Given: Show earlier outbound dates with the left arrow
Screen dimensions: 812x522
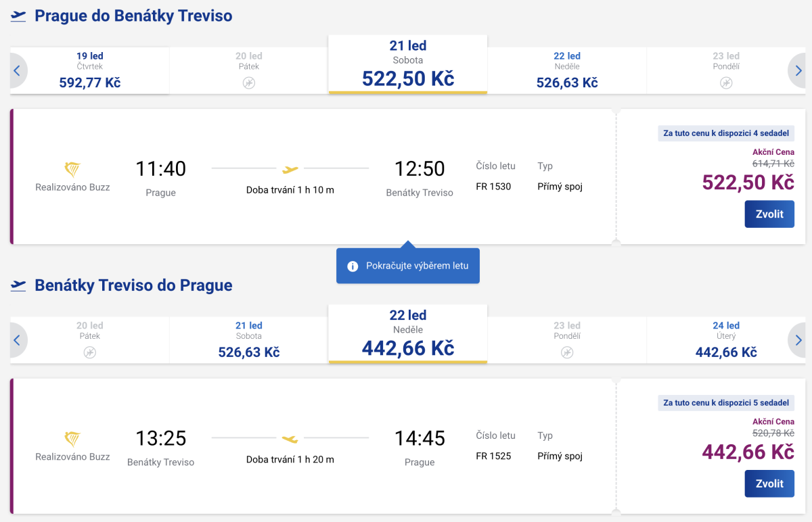Looking at the screenshot, I should coord(17,70).
